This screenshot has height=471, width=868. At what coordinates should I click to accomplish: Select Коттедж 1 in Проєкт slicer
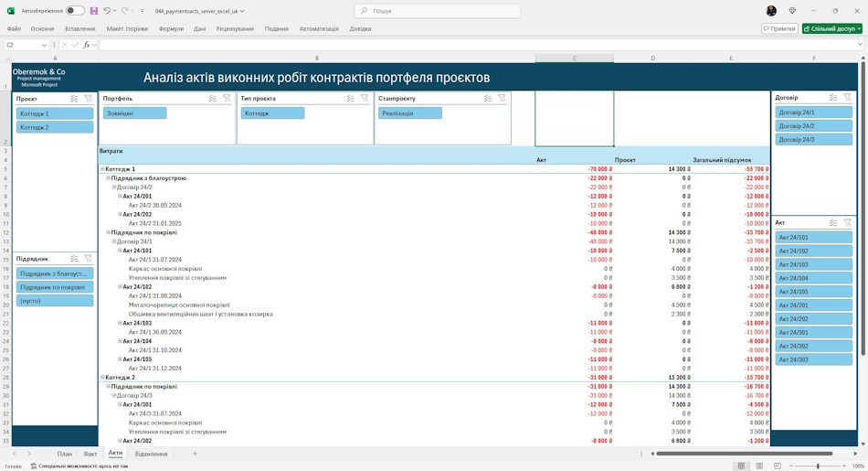tap(55, 113)
